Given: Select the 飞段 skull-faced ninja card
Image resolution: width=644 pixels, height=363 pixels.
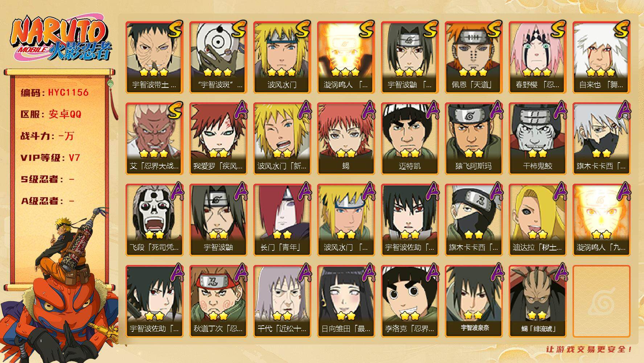Looking at the screenshot, I should coord(154,220).
